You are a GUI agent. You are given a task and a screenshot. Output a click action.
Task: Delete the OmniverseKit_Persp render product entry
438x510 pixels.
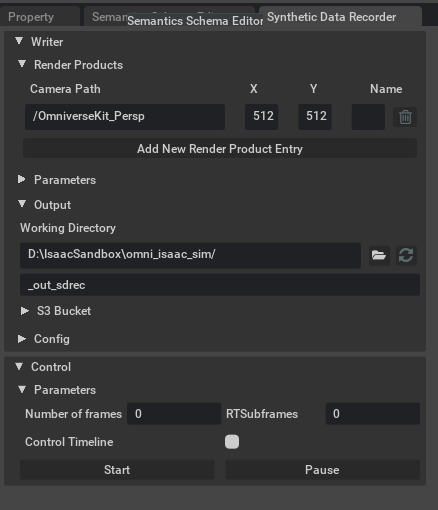tap(405, 117)
